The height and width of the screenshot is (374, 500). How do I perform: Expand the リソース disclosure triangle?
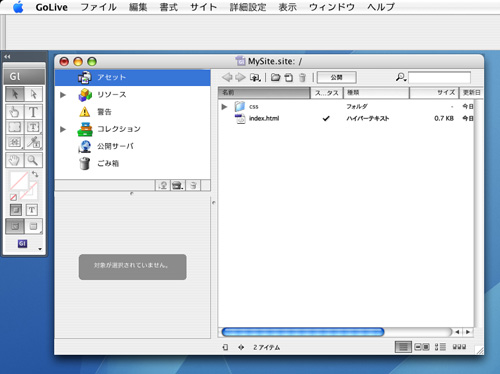tap(63, 95)
